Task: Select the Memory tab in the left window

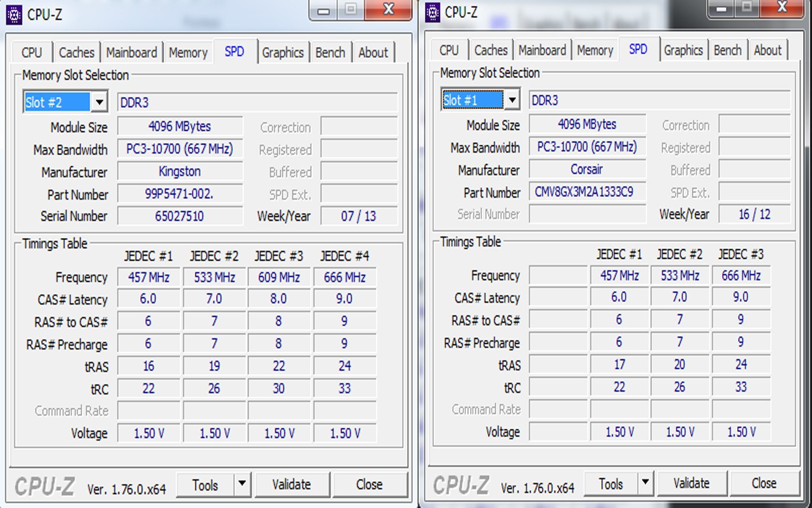Action: coord(188,52)
